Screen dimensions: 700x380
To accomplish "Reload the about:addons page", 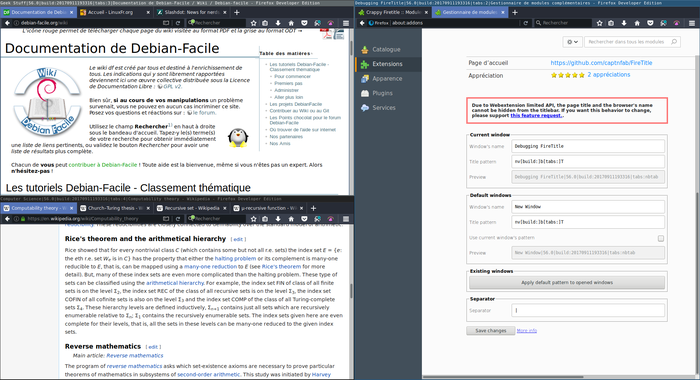I will [525, 23].
